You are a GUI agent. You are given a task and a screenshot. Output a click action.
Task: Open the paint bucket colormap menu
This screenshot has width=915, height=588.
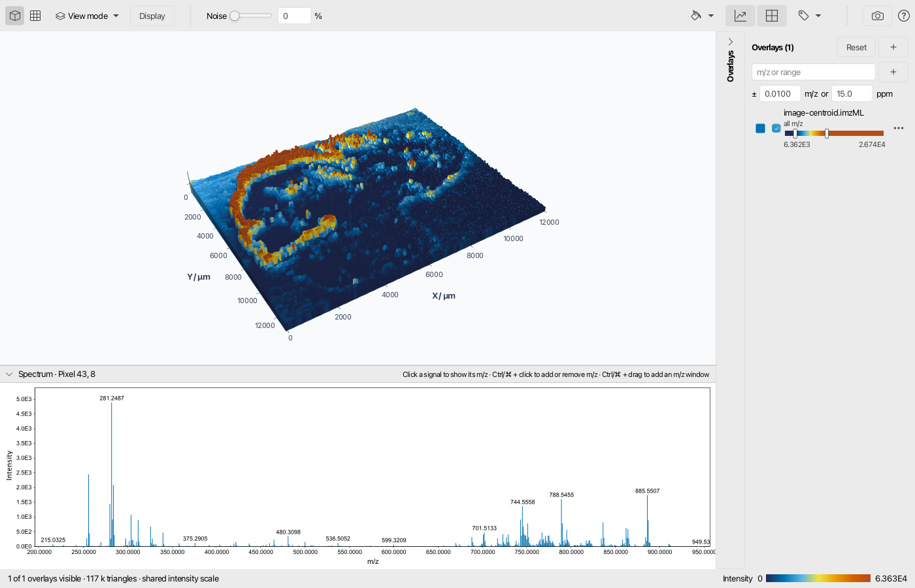coord(696,16)
